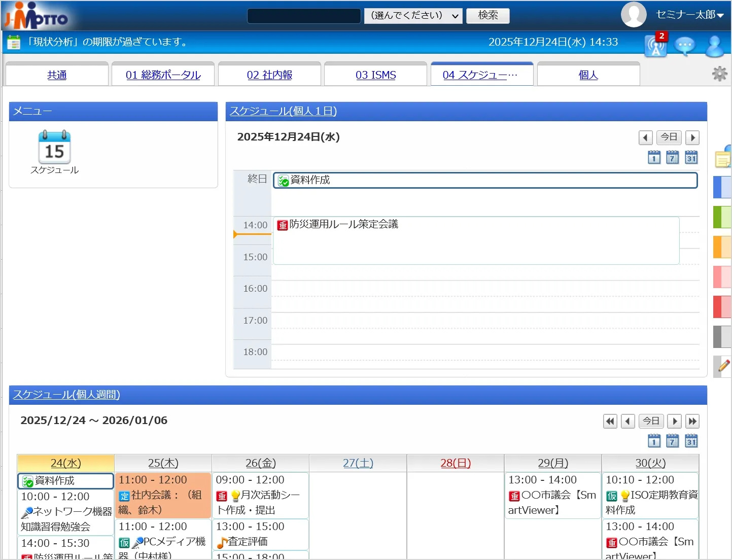
Task: Open the スケジュール(個人週間) header link
Action: [x=66, y=395]
